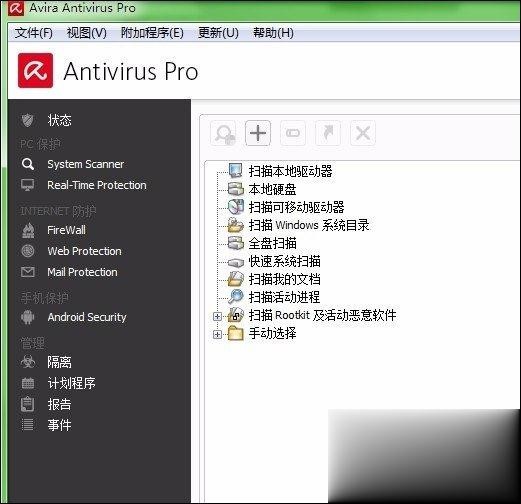The width and height of the screenshot is (521, 504).
Task: Select 扫描我的文档 profile
Action: (x=284, y=279)
